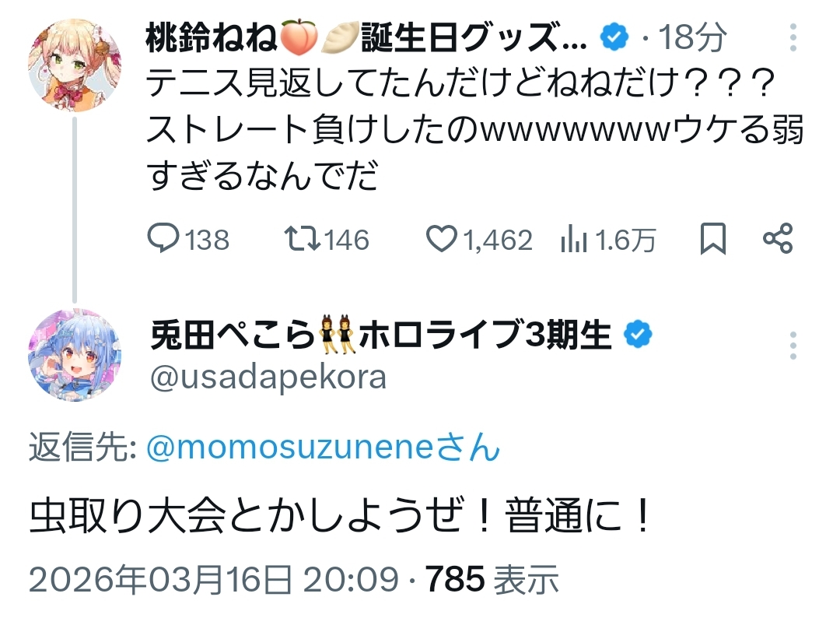Share 桃鈴ねね's tweet using share icon

tap(777, 239)
